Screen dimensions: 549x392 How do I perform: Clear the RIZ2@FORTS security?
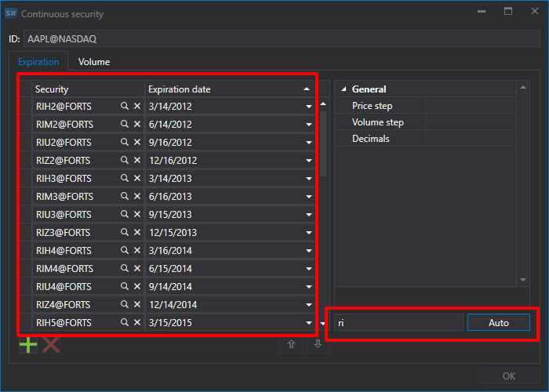(x=137, y=160)
